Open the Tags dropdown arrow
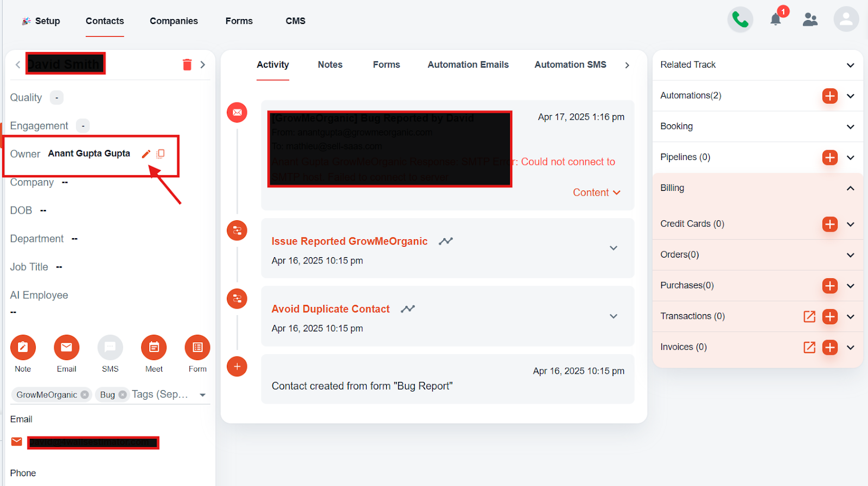Screen dimensions: 868x486 point(203,395)
